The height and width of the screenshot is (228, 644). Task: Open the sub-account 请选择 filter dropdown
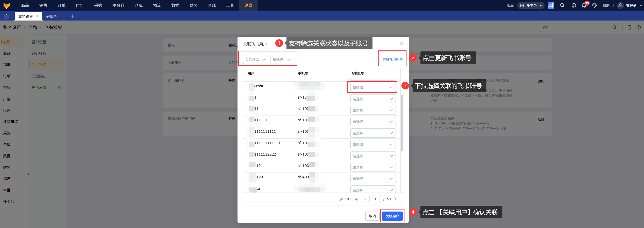[282, 60]
